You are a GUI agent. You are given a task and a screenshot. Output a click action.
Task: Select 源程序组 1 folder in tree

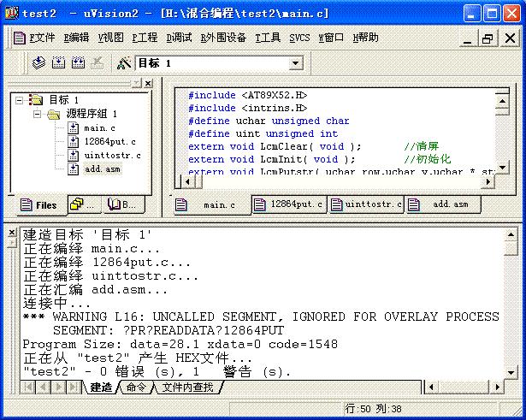pyautogui.click(x=92, y=114)
